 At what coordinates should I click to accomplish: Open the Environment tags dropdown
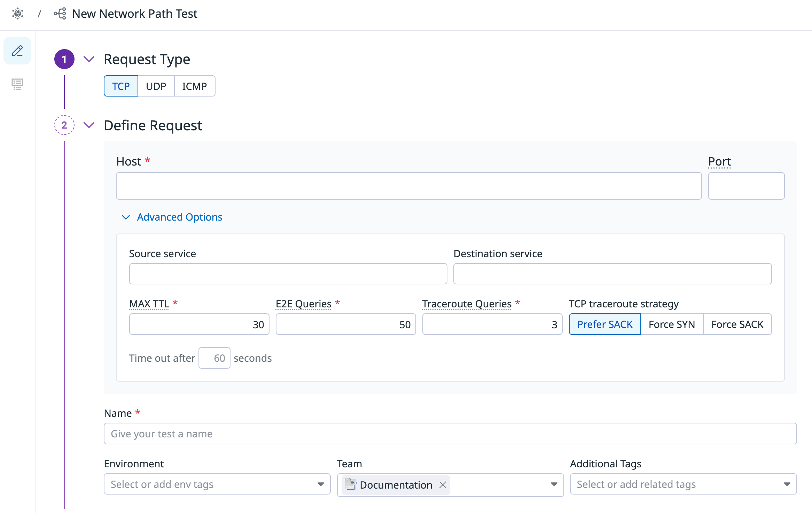217,484
